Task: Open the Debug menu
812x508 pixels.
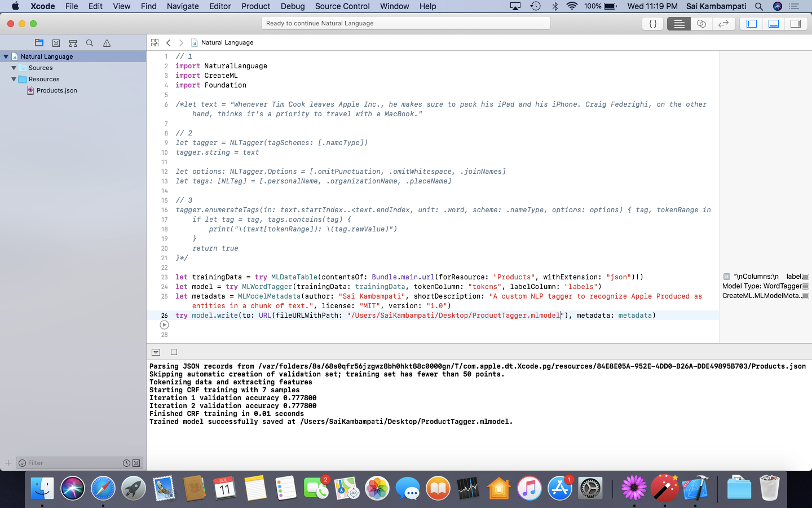Action: (293, 6)
